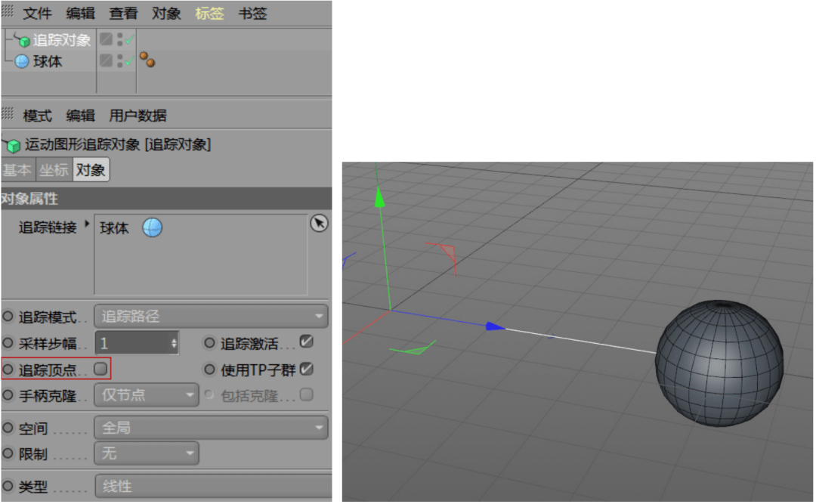Click sphere icon inside 追踪链接 field
Screen dimensions: 816x504
153,227
